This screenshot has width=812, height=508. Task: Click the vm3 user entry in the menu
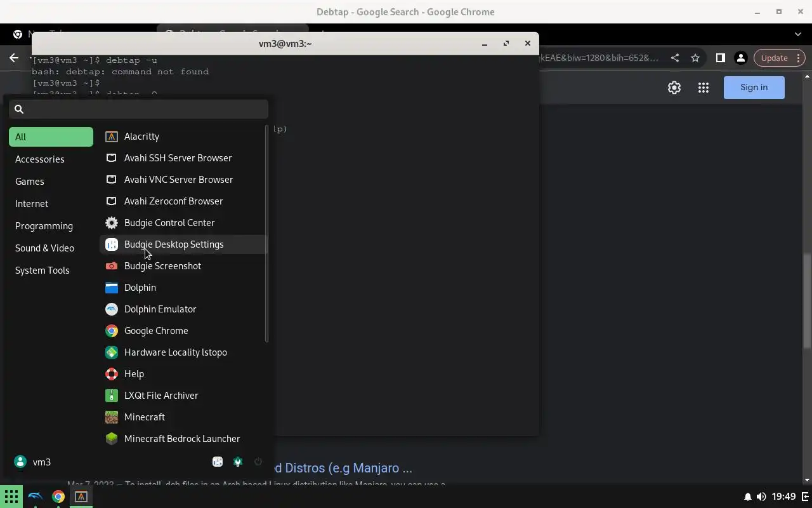coord(32,462)
